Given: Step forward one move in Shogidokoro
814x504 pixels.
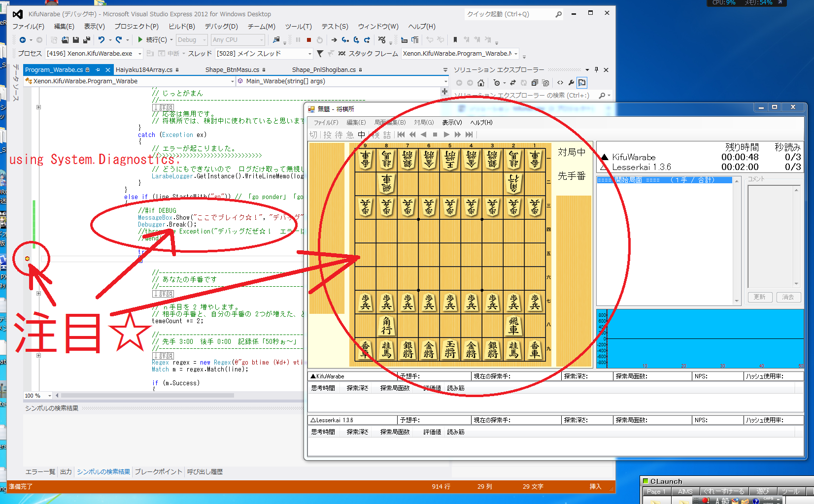Looking at the screenshot, I should [446, 134].
